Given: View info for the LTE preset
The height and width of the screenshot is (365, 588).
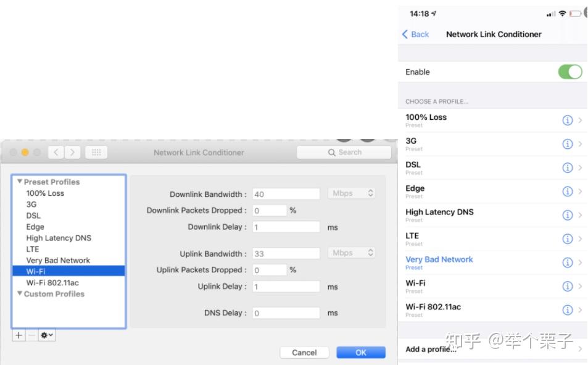Looking at the screenshot, I should coord(568,239).
